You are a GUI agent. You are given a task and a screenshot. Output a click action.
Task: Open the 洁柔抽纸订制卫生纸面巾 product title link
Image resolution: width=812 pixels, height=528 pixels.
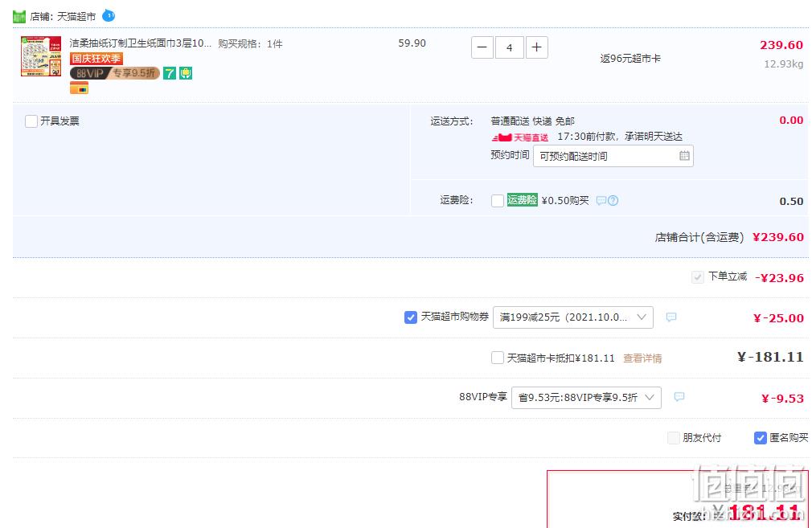pyautogui.click(x=141, y=43)
